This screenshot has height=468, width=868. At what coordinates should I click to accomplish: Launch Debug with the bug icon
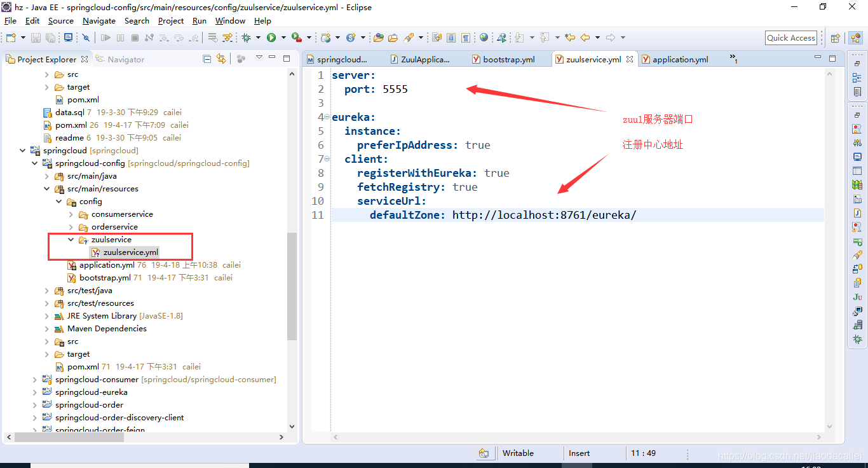[246, 38]
